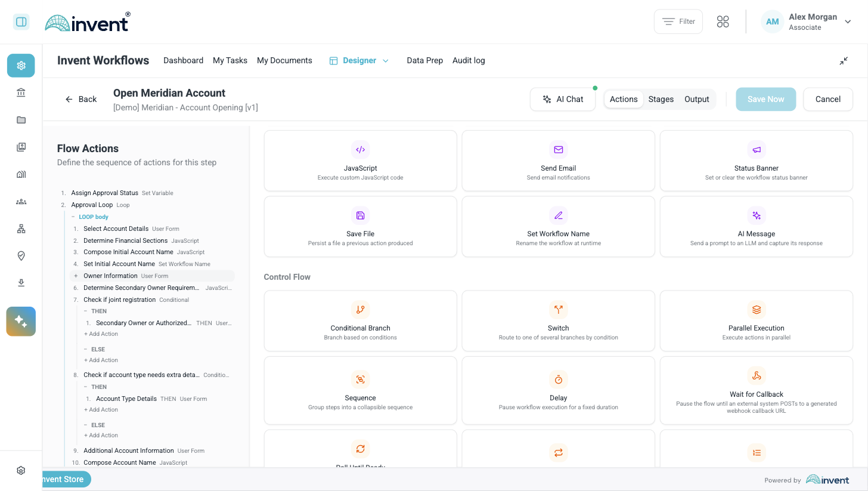The height and width of the screenshot is (491, 868).
Task: Add a Parallel Execution control flow card
Action: [756, 321]
